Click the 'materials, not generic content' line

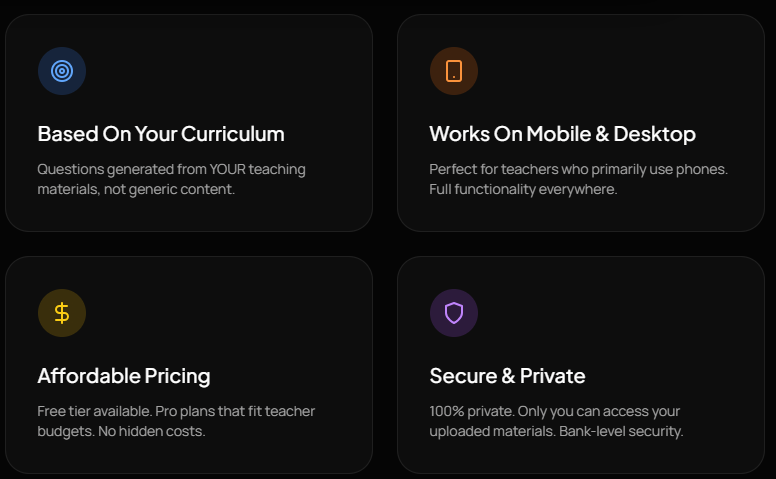pos(136,189)
